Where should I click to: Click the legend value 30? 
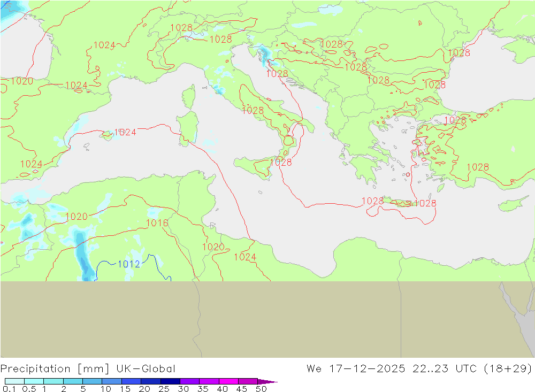[183, 389]
